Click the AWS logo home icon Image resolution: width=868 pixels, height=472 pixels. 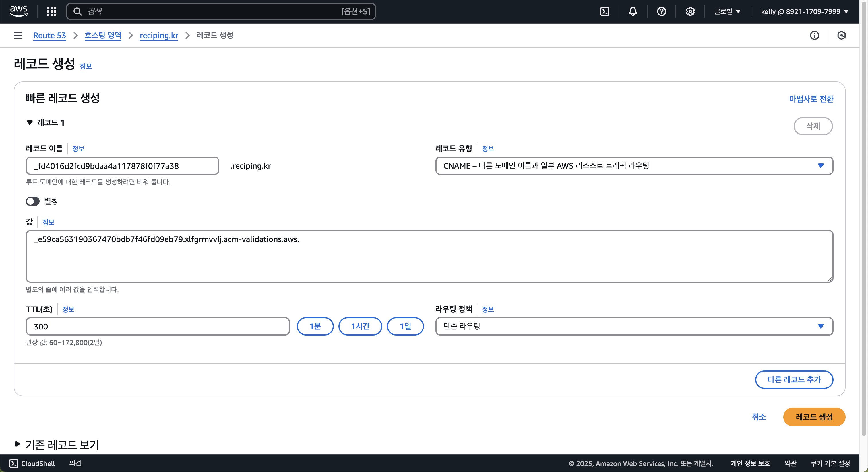pos(19,11)
